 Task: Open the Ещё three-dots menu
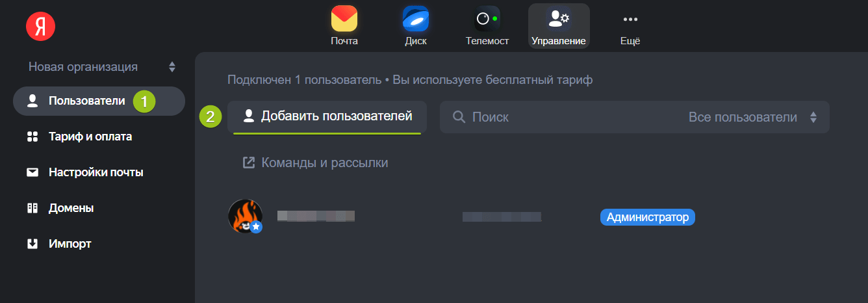pyautogui.click(x=630, y=19)
